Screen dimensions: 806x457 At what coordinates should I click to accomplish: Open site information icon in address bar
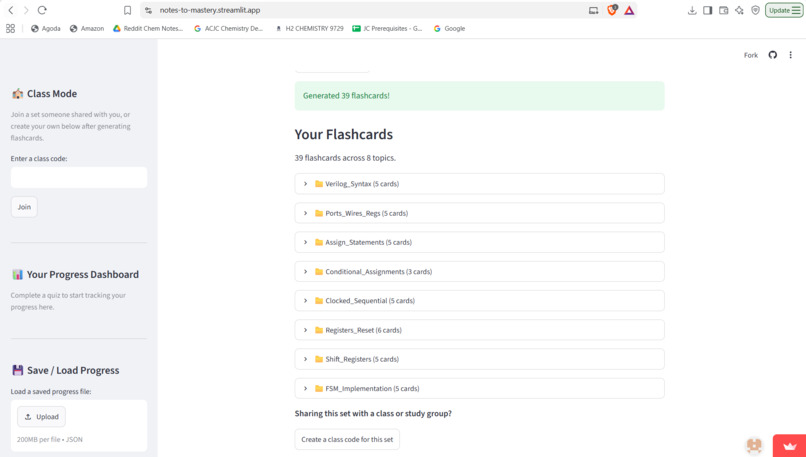tap(149, 10)
